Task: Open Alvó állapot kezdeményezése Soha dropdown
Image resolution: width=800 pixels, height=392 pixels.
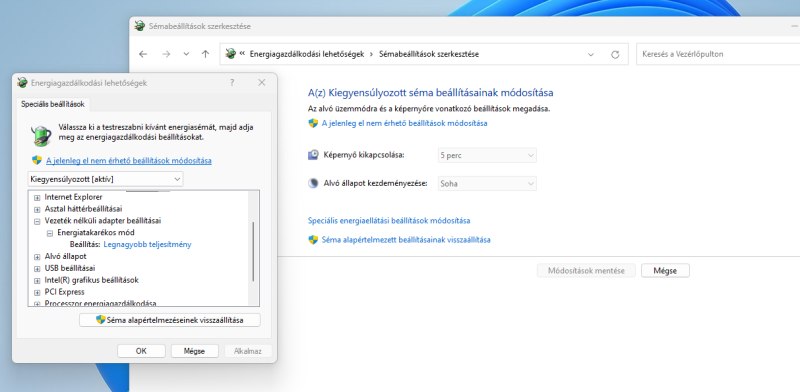Action: [487, 183]
